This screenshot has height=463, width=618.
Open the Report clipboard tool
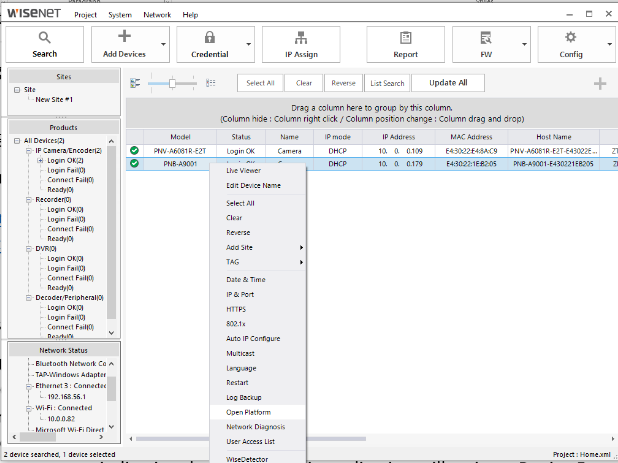(x=406, y=44)
